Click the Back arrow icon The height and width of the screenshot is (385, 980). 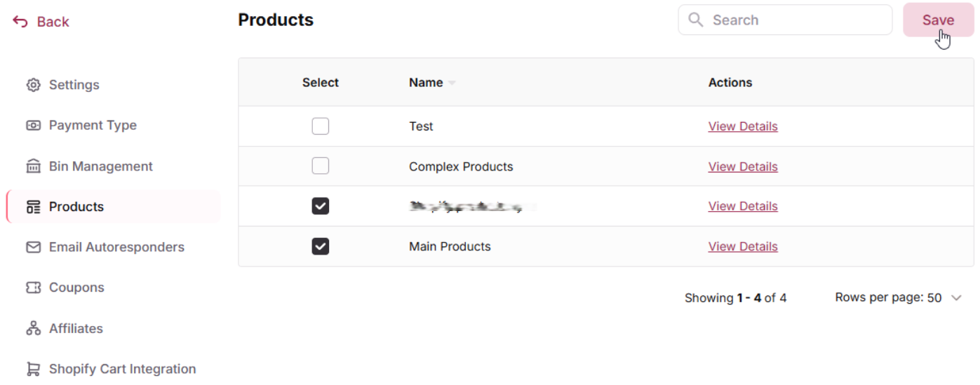pos(20,22)
